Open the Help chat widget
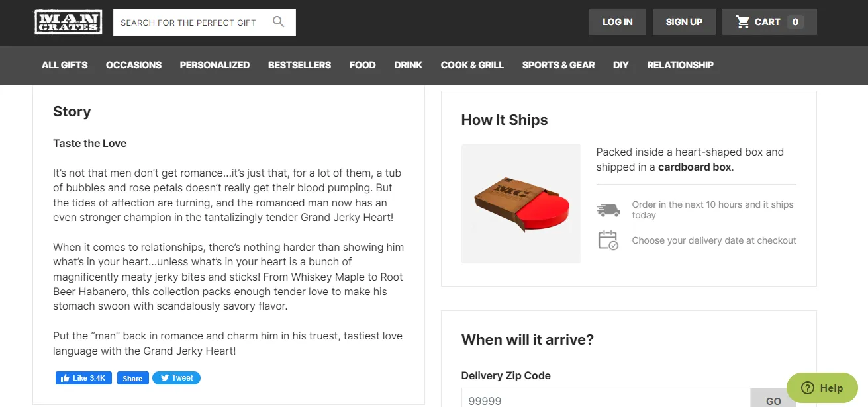 [x=822, y=388]
